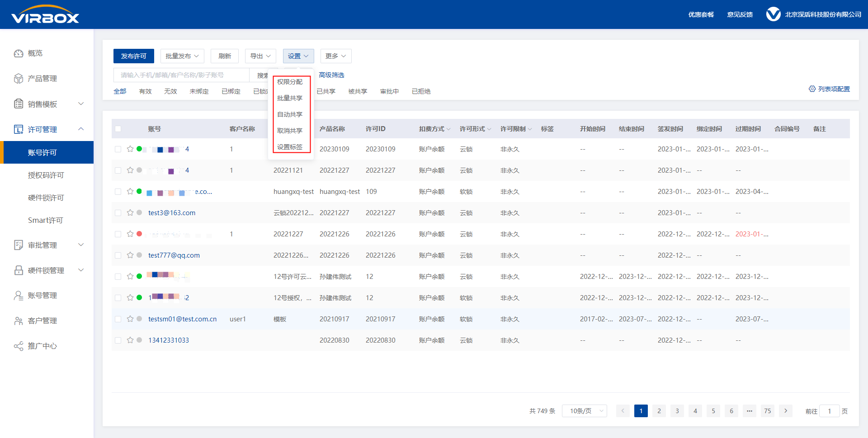Image resolution: width=868 pixels, height=438 pixels.
Task: Check the 20221121 row checkbox
Action: coord(118,170)
